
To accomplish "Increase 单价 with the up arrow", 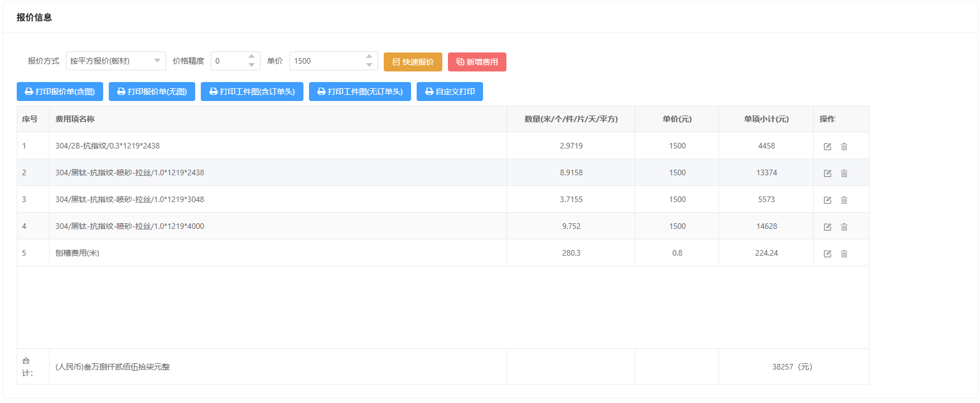I will pyautogui.click(x=369, y=56).
